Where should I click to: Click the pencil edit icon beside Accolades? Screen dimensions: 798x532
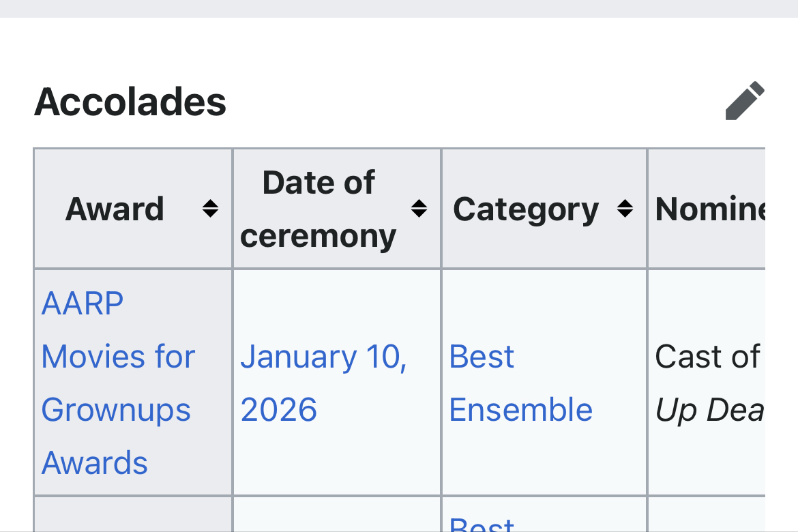pos(745,101)
